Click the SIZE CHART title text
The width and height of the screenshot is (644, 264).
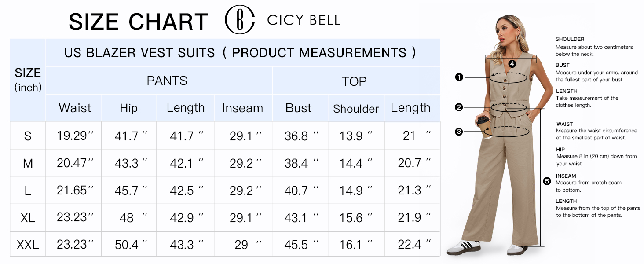click(x=138, y=22)
